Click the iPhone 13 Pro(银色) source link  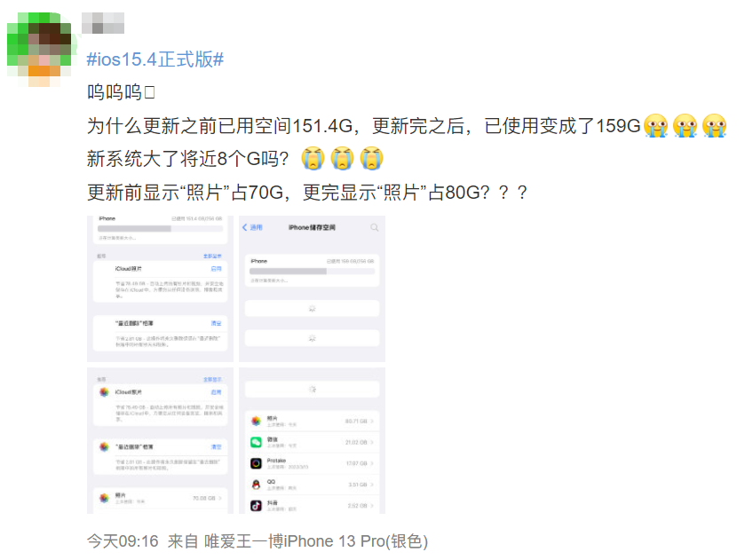click(x=316, y=541)
